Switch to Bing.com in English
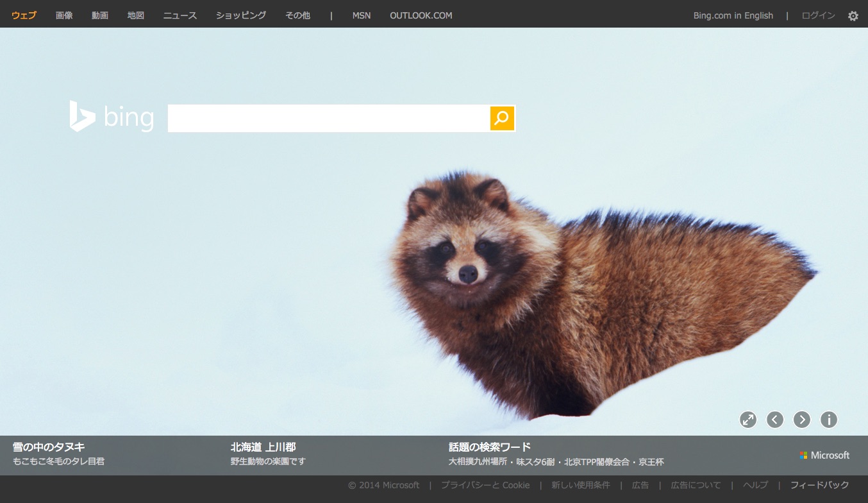 pyautogui.click(x=733, y=15)
